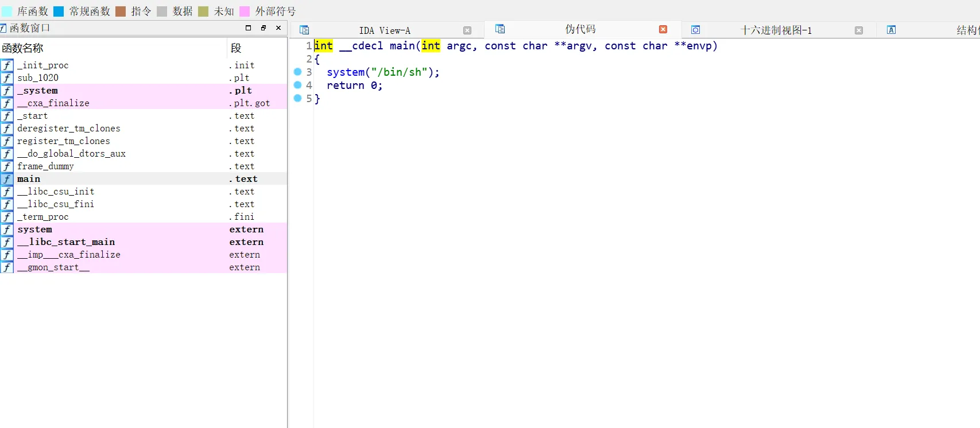980x428 pixels.
Task: Click the 未知 olive legend swatch
Action: (x=203, y=11)
